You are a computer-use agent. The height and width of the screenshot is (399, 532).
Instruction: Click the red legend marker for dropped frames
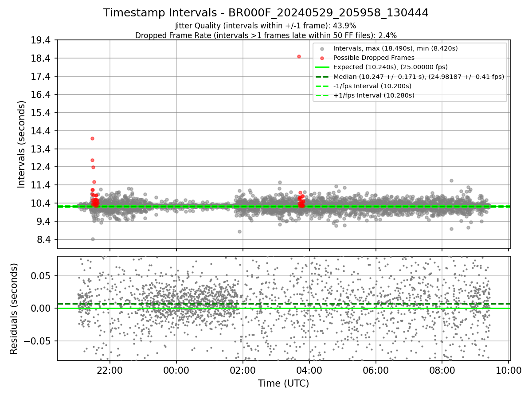tap(322, 58)
